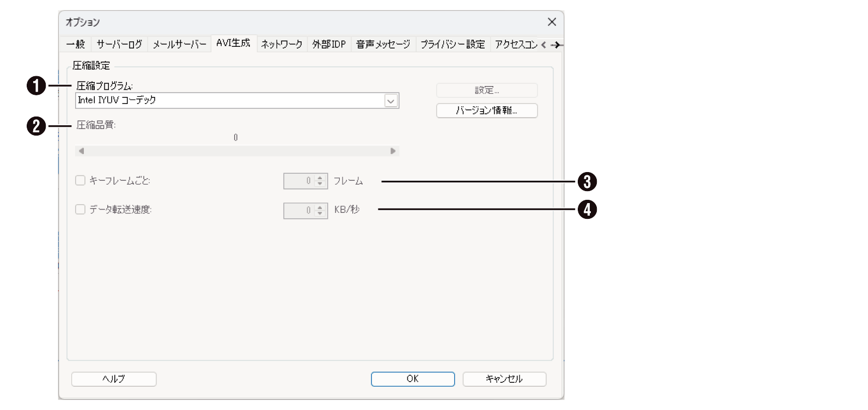The width and height of the screenshot is (868, 410).
Task: Open the 圧縮プログラム codec dropdown
Action: pyautogui.click(x=390, y=101)
